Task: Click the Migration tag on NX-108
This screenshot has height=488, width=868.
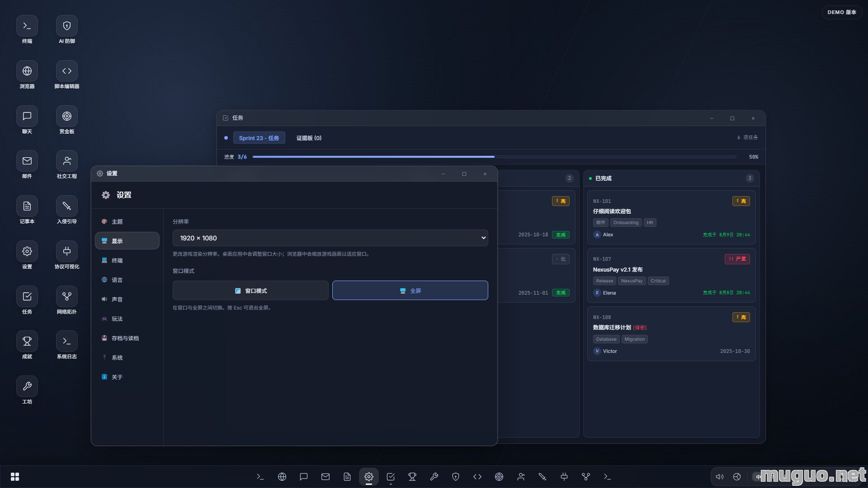Action: (635, 339)
